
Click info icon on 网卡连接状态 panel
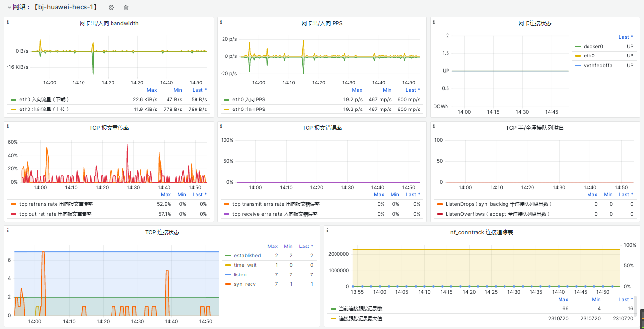coord(434,22)
